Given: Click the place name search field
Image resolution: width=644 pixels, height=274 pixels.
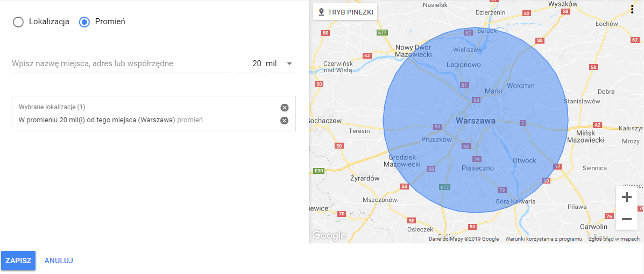Looking at the screenshot, I should point(121,64).
